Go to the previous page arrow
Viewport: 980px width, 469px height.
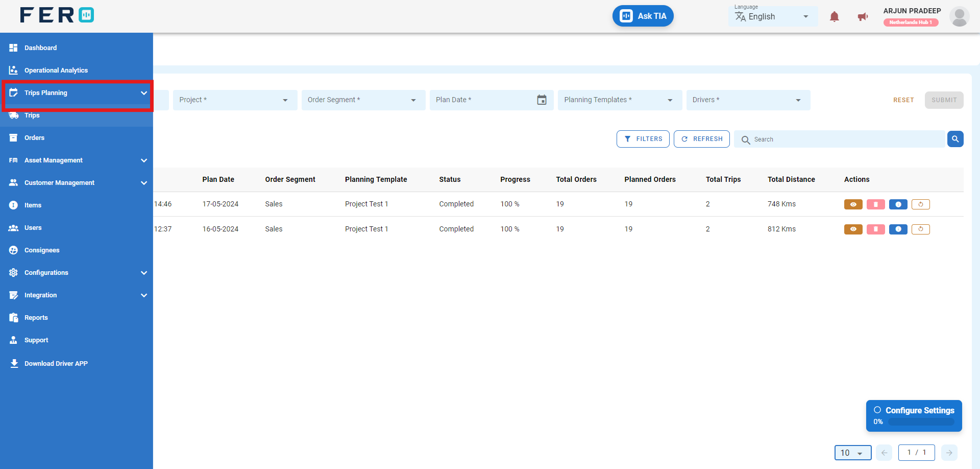click(x=884, y=453)
